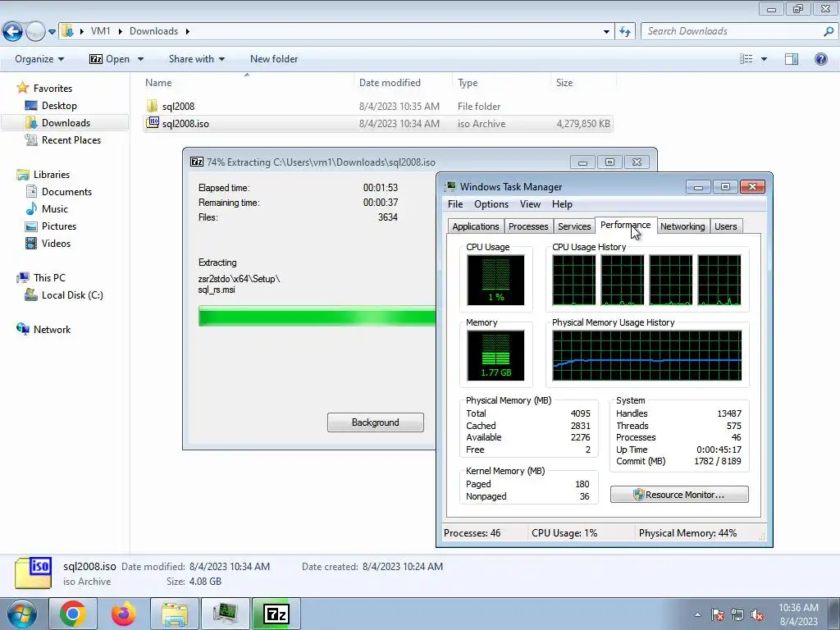Click the 7-Zip taskbar icon
The height and width of the screenshot is (630, 840).
coord(276,614)
